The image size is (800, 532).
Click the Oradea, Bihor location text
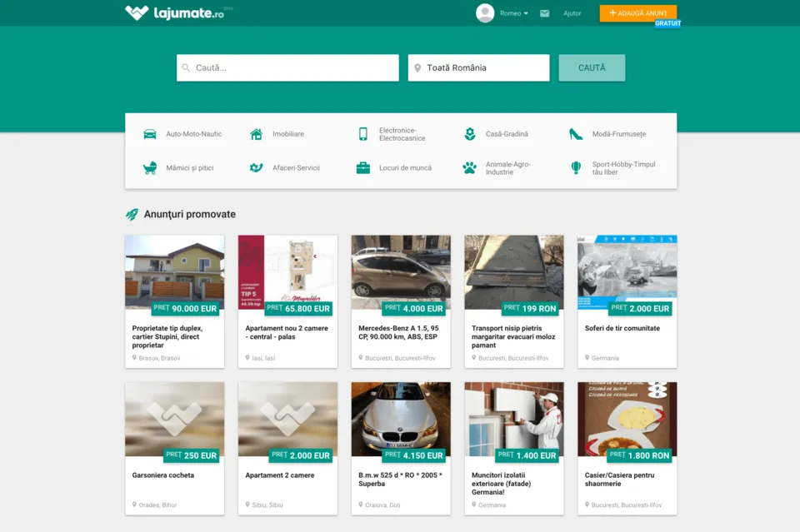pyautogui.click(x=157, y=505)
